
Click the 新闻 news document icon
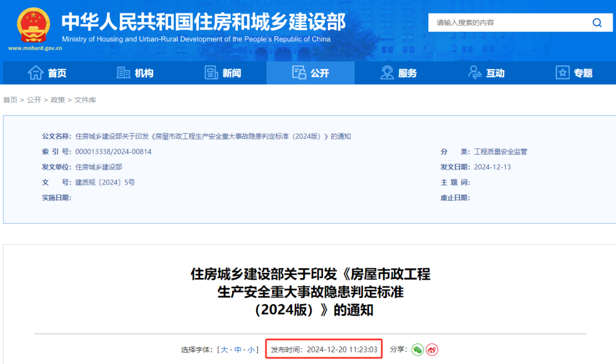tap(212, 72)
